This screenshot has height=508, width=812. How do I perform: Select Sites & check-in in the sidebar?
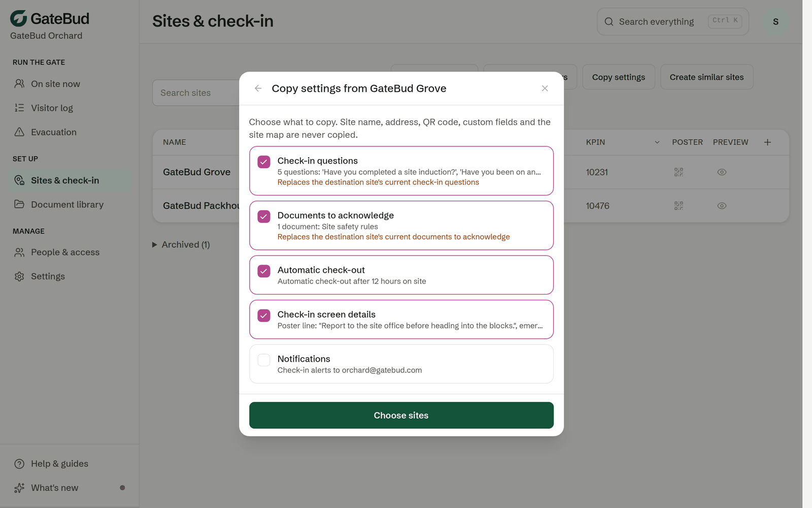[x=70, y=180]
